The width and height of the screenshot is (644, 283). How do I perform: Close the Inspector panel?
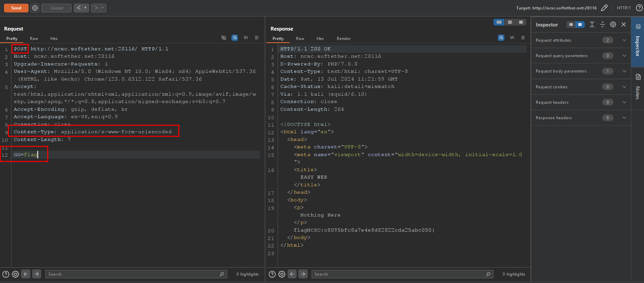(623, 25)
